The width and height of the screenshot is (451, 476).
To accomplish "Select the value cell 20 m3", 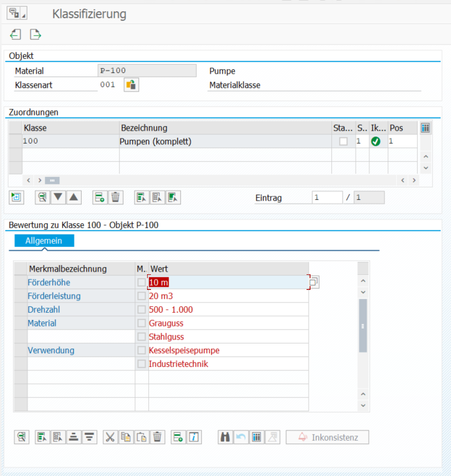I will pyautogui.click(x=229, y=296).
